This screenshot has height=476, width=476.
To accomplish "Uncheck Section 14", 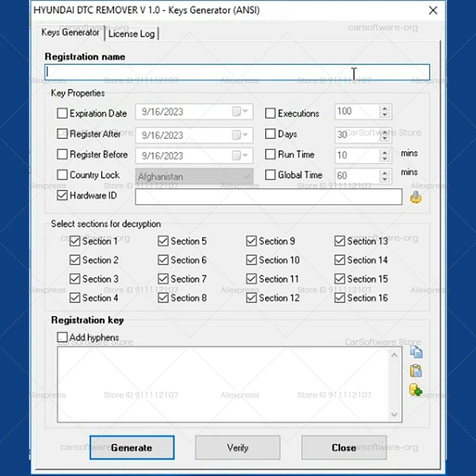I will click(x=340, y=260).
